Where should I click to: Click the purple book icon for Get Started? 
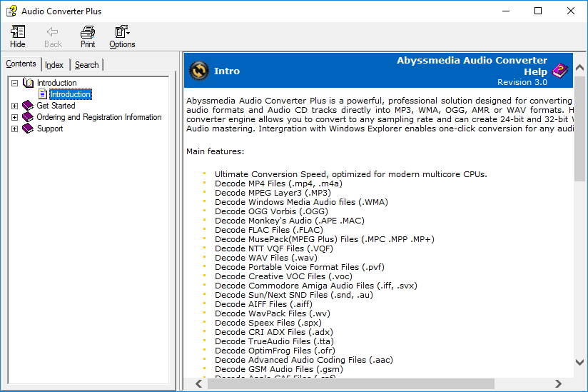(x=28, y=106)
